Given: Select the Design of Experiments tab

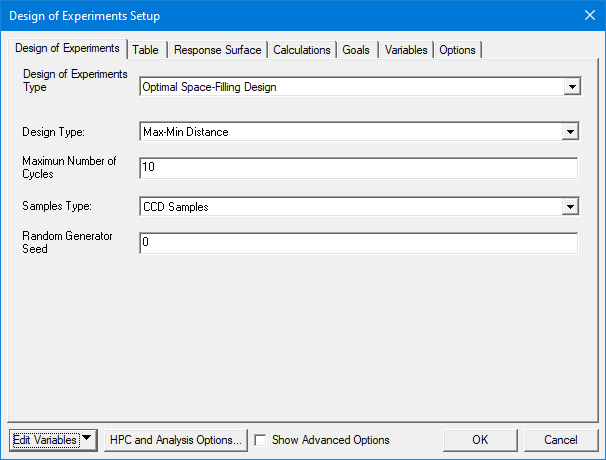Looking at the screenshot, I should tap(67, 48).
